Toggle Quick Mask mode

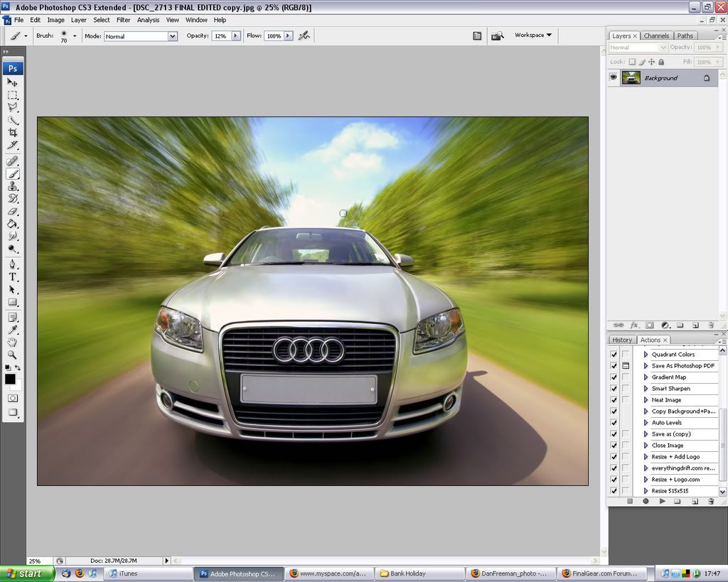[13, 398]
